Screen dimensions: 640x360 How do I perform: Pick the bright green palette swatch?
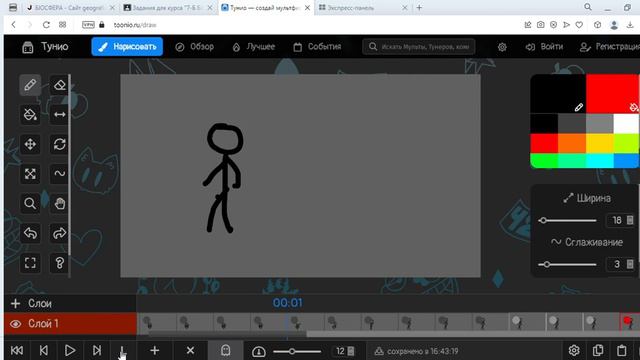(544, 160)
